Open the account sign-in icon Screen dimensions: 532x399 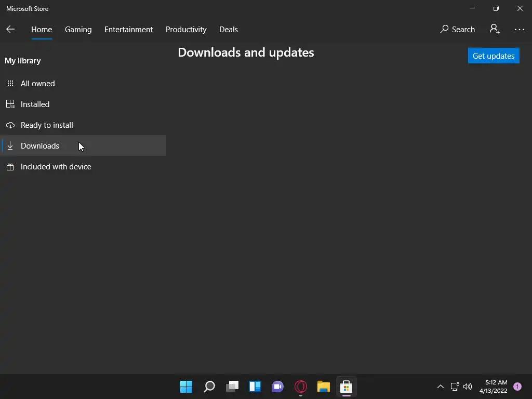(x=495, y=29)
